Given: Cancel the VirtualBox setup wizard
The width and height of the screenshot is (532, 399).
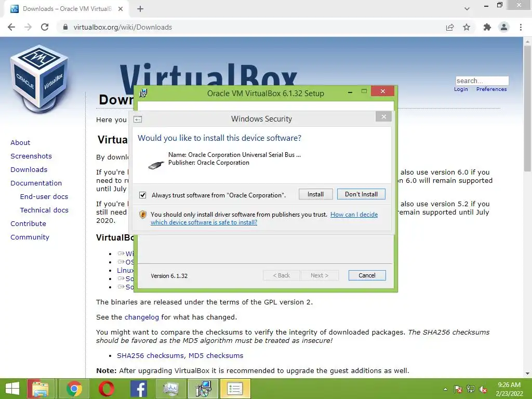Looking at the screenshot, I should click(x=367, y=275).
